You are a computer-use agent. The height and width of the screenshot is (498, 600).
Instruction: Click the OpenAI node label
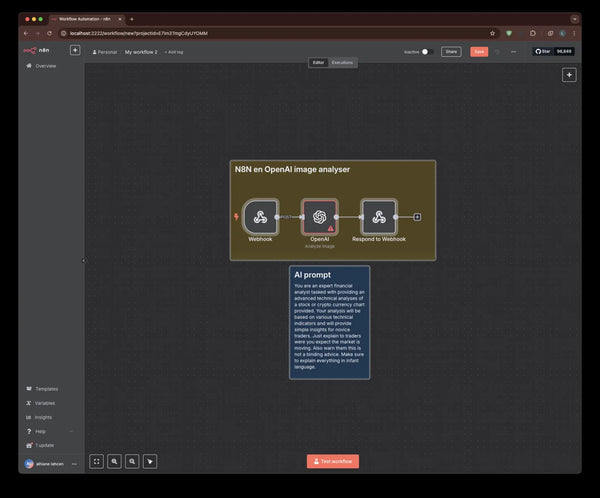(320, 239)
